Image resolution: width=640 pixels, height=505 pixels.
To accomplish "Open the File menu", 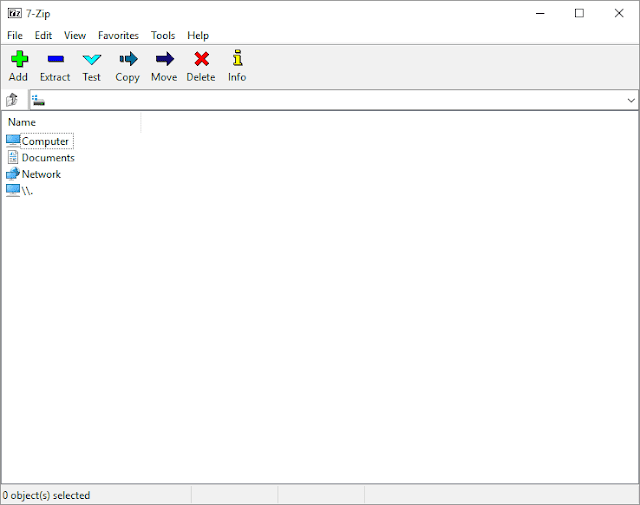I will [x=15, y=36].
